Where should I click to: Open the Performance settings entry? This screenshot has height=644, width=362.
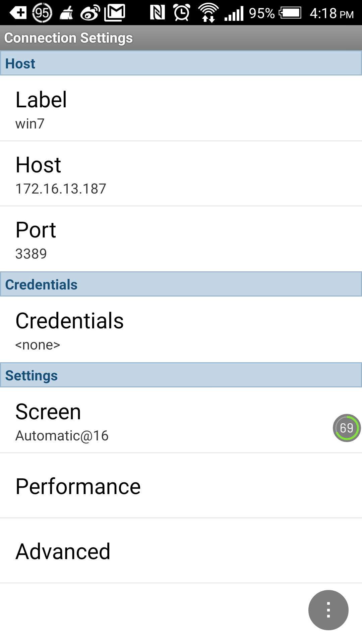(181, 486)
